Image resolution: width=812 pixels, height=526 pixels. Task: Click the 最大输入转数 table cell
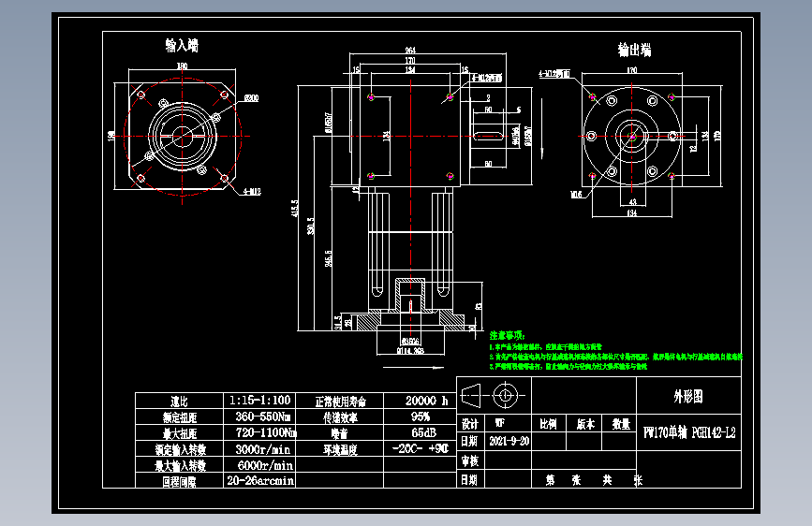(x=180, y=465)
